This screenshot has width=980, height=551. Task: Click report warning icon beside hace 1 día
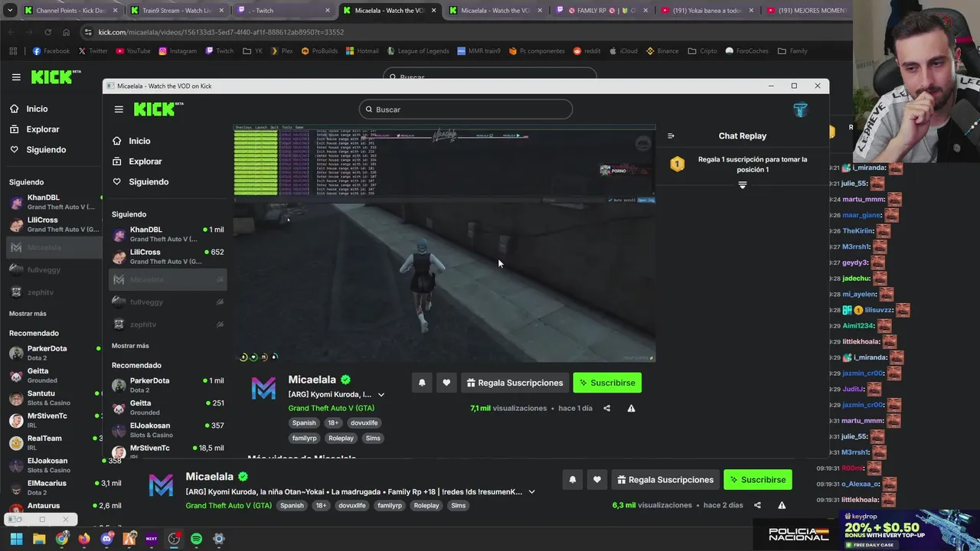coord(632,408)
